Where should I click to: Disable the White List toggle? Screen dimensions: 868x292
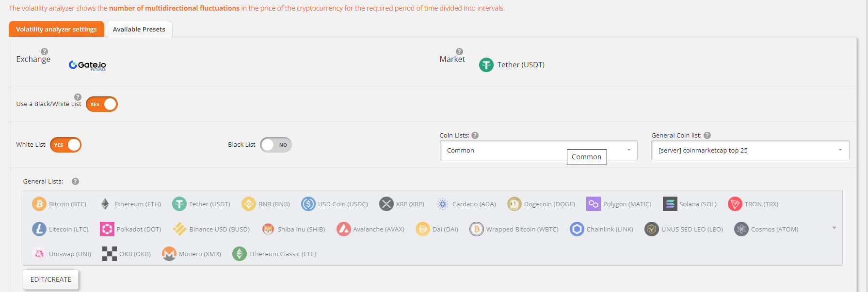(65, 145)
